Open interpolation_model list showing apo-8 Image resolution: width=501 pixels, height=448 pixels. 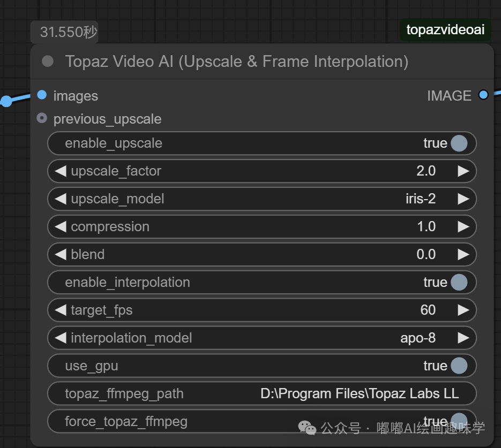coord(261,338)
